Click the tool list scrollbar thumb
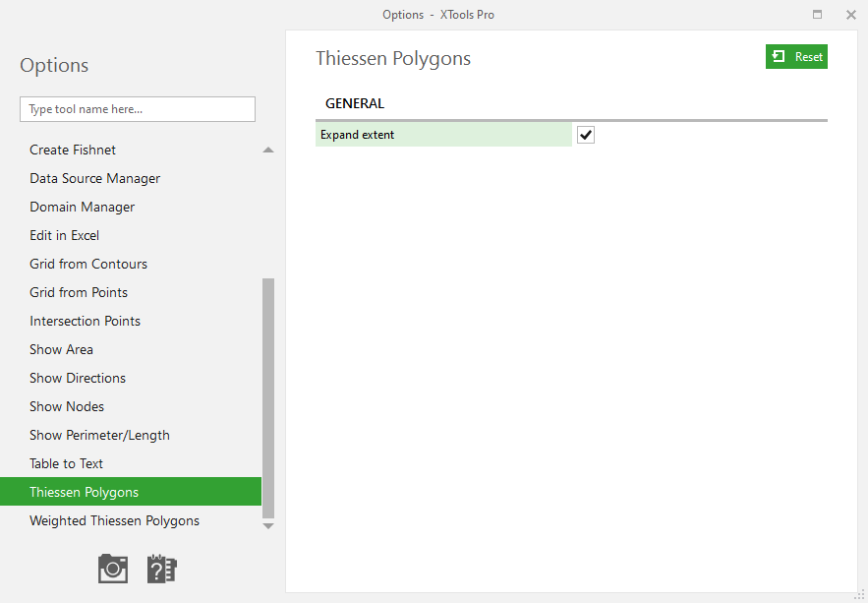 (268, 398)
